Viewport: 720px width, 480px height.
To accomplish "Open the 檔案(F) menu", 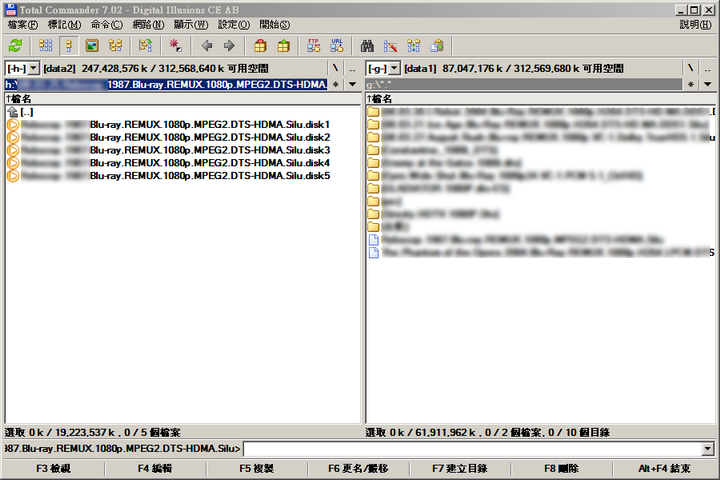I will tap(23, 25).
